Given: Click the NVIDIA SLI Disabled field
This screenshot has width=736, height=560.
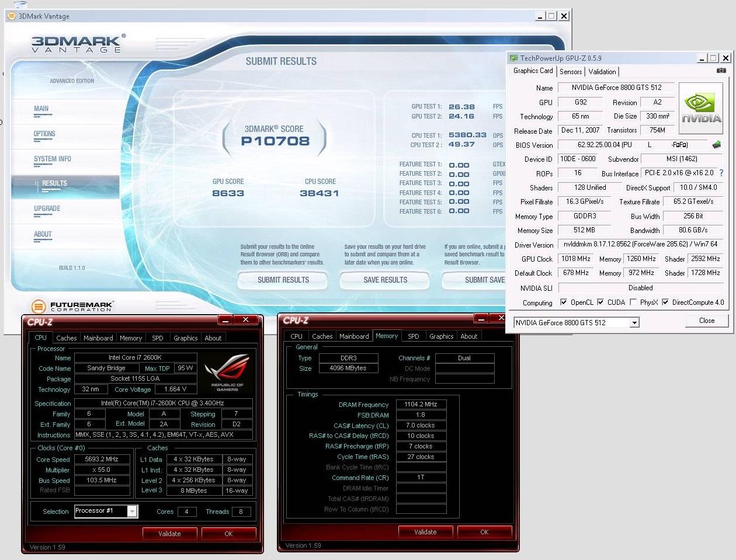Looking at the screenshot, I should 640,288.
